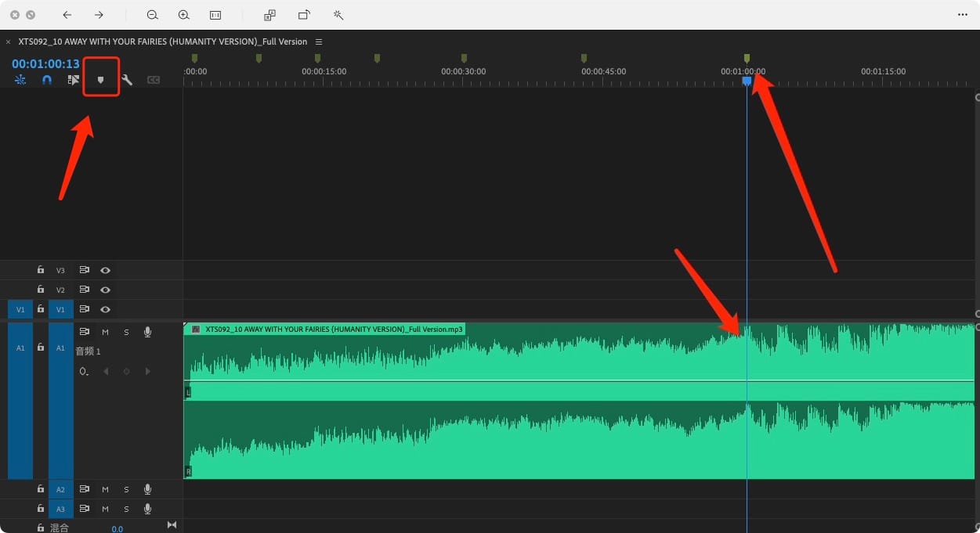Open the wrench Timeline Display Settings

(x=127, y=80)
